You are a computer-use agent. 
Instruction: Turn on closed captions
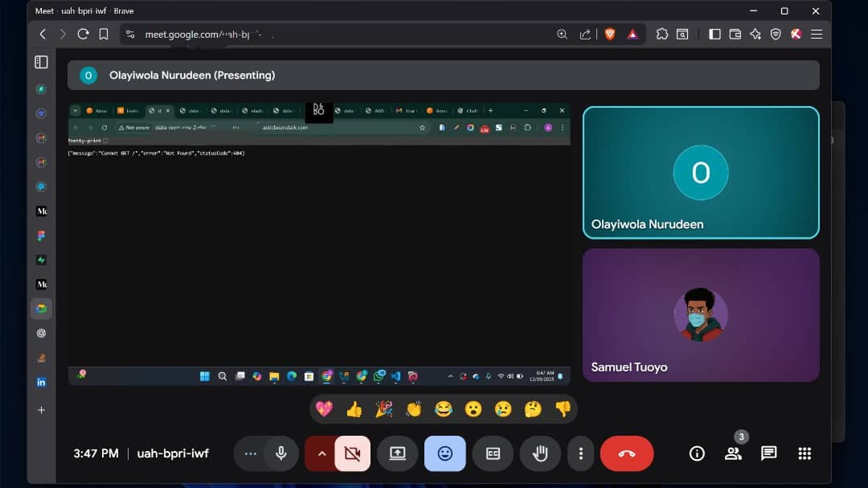coord(493,453)
